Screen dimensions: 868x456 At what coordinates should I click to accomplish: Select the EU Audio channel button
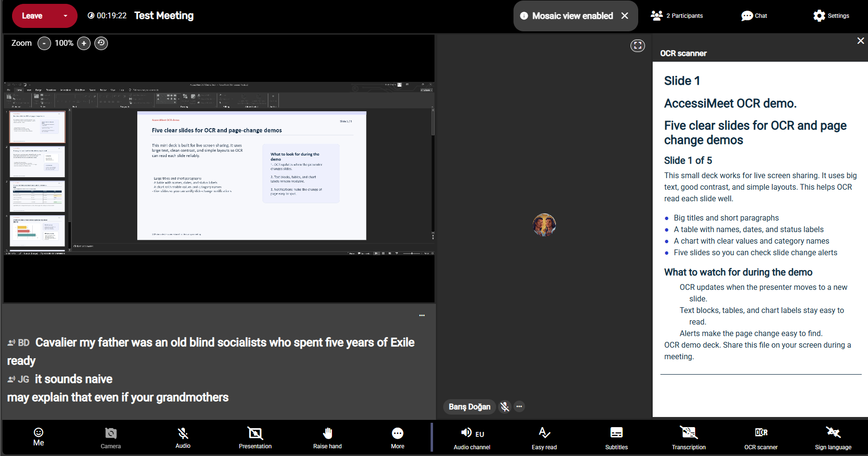(x=472, y=438)
